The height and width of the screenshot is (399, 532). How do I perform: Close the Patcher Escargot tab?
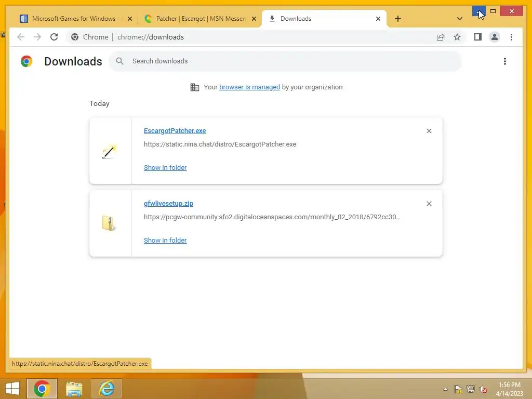pyautogui.click(x=254, y=19)
